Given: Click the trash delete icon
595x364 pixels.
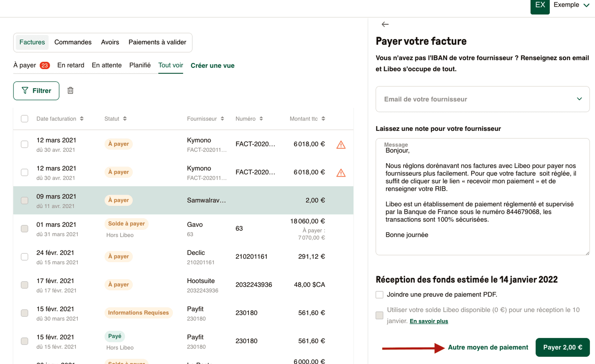Looking at the screenshot, I should click(x=70, y=90).
